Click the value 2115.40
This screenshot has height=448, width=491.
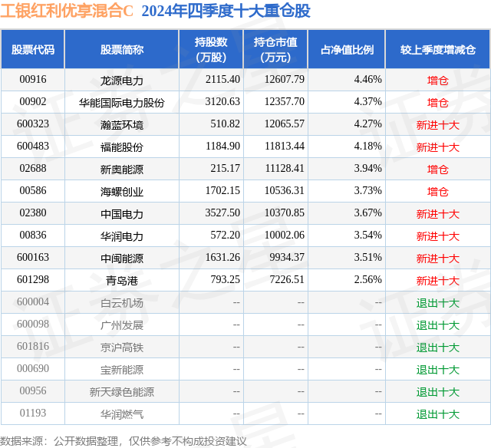pos(222,80)
